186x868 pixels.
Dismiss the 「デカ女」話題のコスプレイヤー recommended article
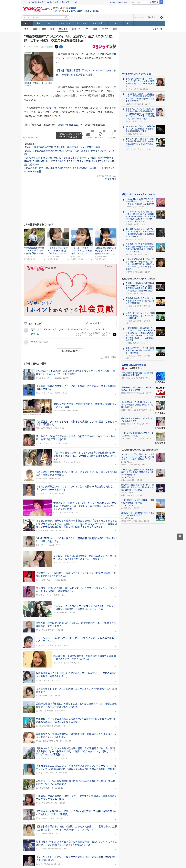click(115, 394)
